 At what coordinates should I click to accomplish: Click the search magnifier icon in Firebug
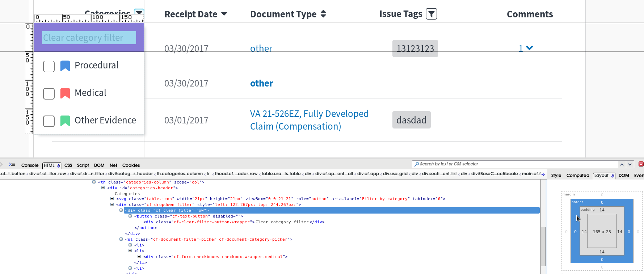417,164
